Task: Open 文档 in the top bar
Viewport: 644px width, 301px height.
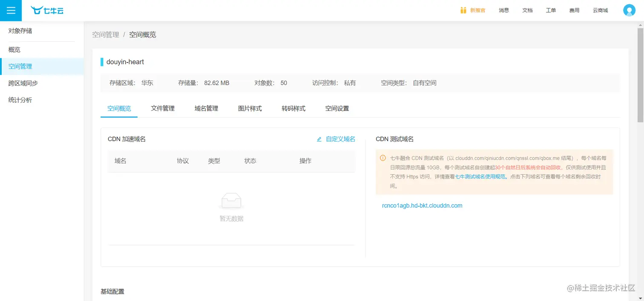Action: (527, 10)
